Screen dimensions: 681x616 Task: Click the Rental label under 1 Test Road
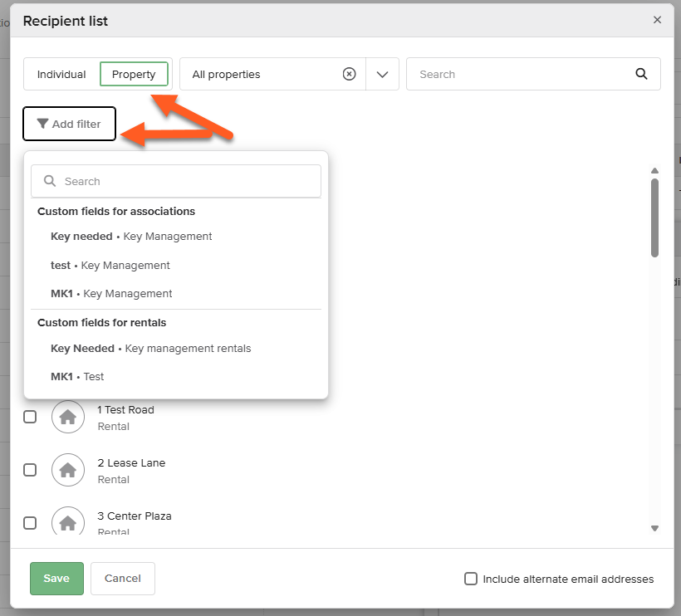113,426
